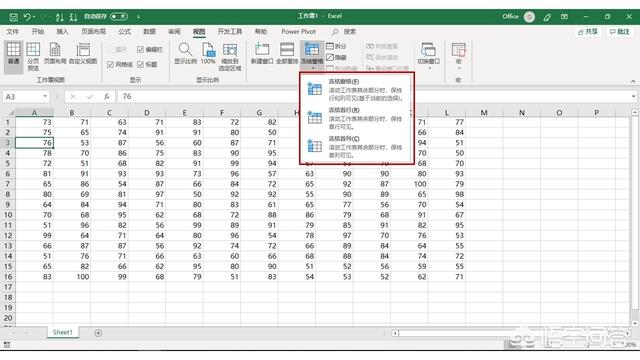
Task: Open the Insert (插入) tab
Action: (x=62, y=31)
